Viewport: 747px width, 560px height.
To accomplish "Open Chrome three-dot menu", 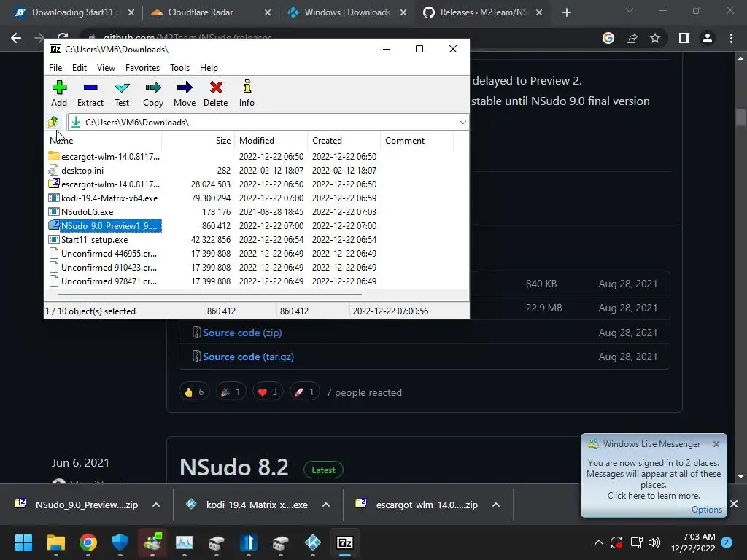I will (731, 38).
